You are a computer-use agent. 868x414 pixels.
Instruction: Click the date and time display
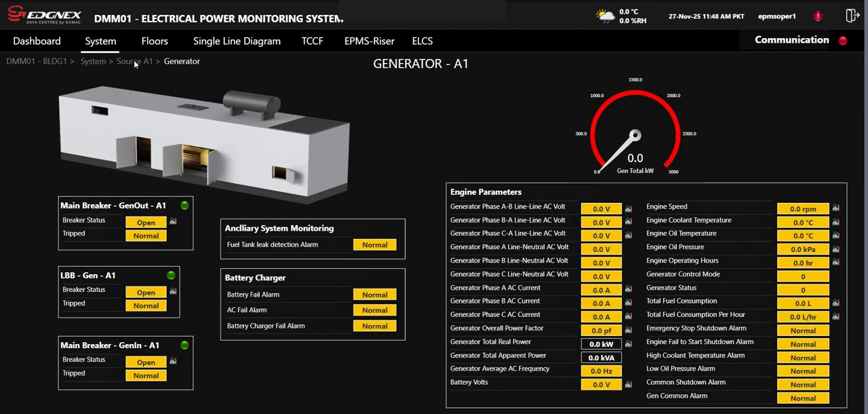[708, 16]
